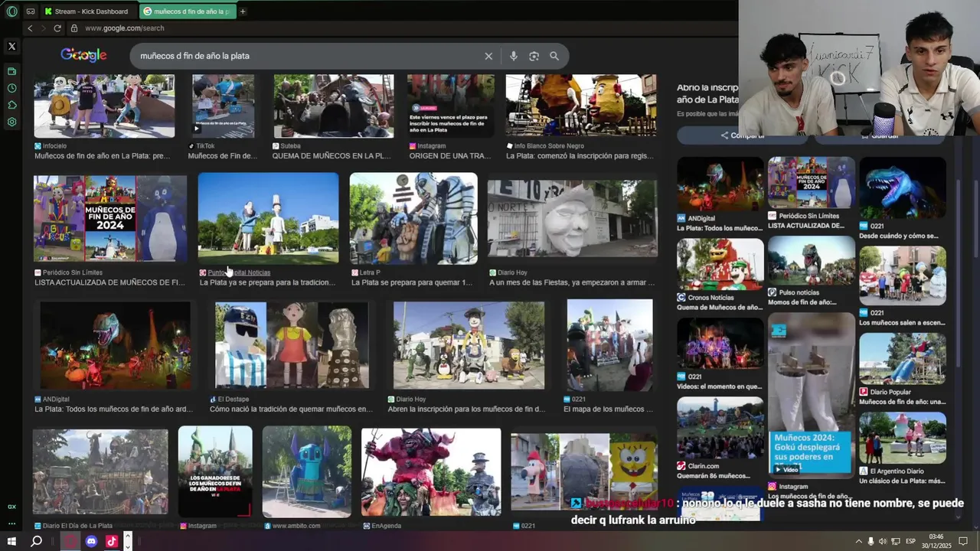Open Diario Hoy Abren la inscripción image
Screen dimensions: 980x551
tap(469, 344)
